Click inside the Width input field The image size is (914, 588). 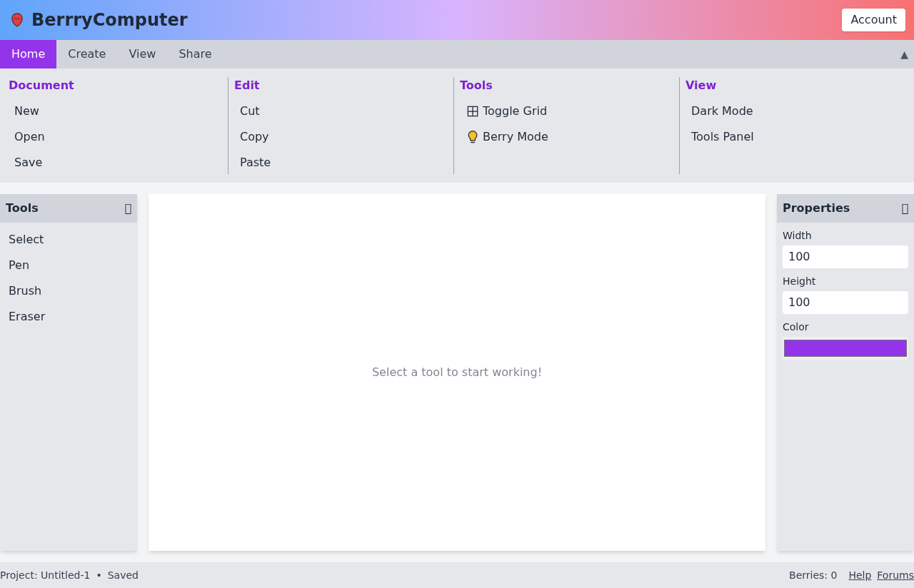click(x=845, y=256)
